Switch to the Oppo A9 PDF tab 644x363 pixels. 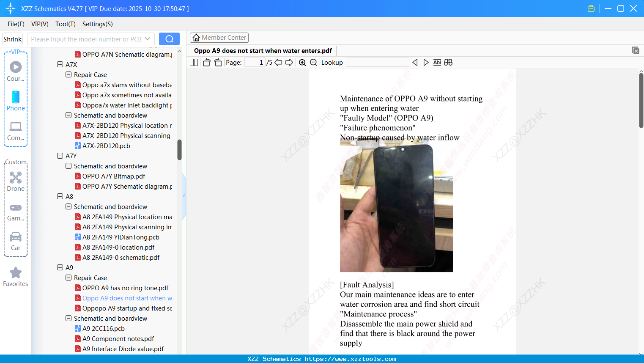262,50
